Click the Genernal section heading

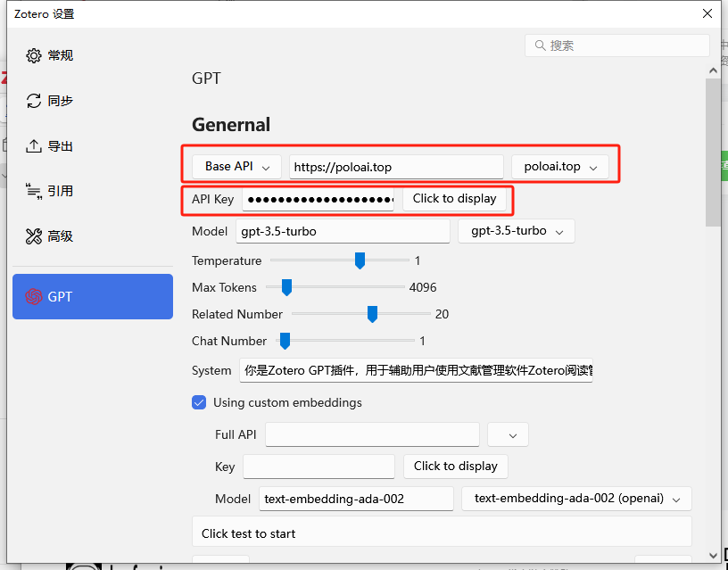[231, 125]
